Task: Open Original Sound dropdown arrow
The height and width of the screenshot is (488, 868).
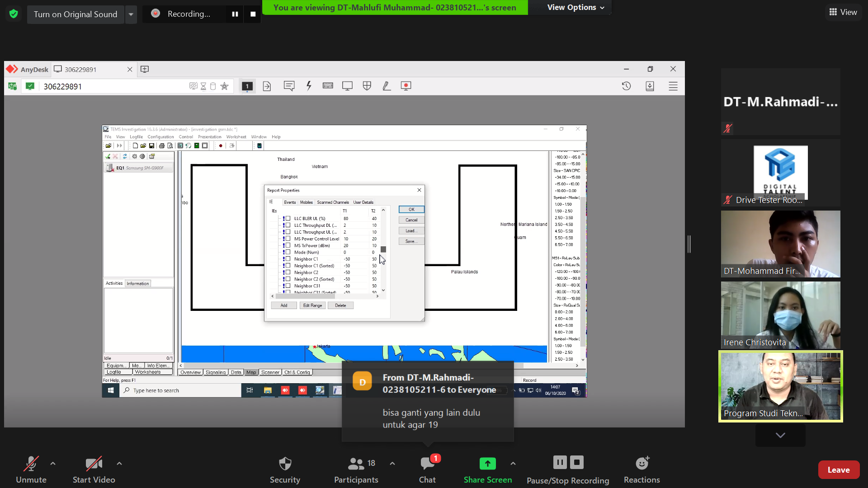Action: pyautogui.click(x=131, y=14)
